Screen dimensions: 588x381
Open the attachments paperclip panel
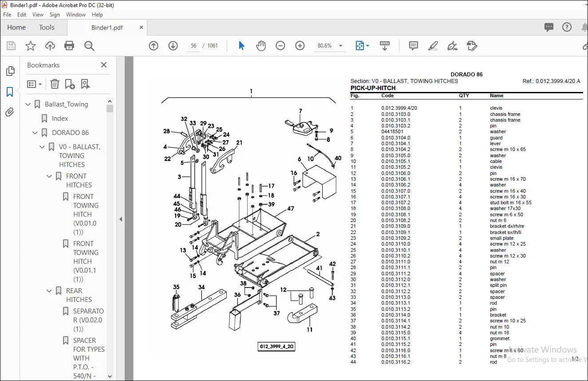[x=10, y=112]
